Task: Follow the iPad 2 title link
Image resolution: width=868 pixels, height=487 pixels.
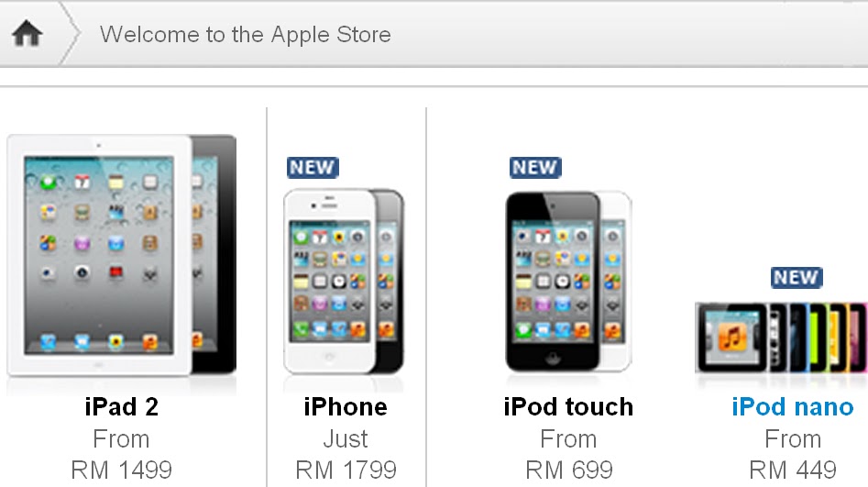Action: 122,406
